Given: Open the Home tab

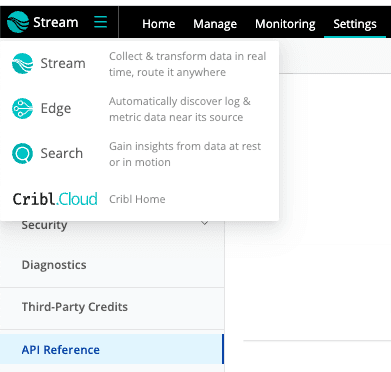Looking at the screenshot, I should tap(158, 24).
